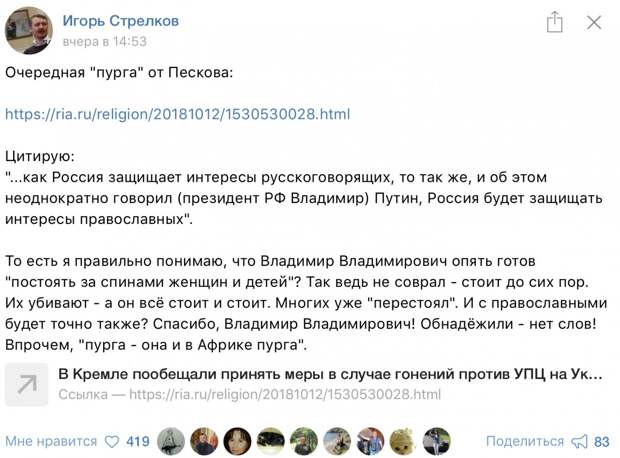Share using the megaphone icon
The image size is (620, 458).
pyautogui.click(x=579, y=441)
